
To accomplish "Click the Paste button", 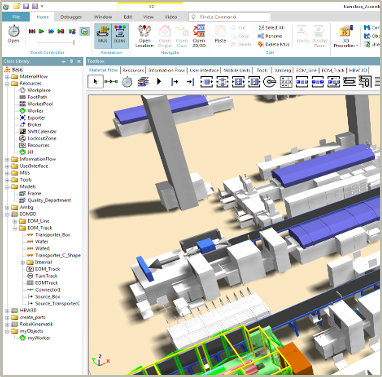I will point(220,35).
